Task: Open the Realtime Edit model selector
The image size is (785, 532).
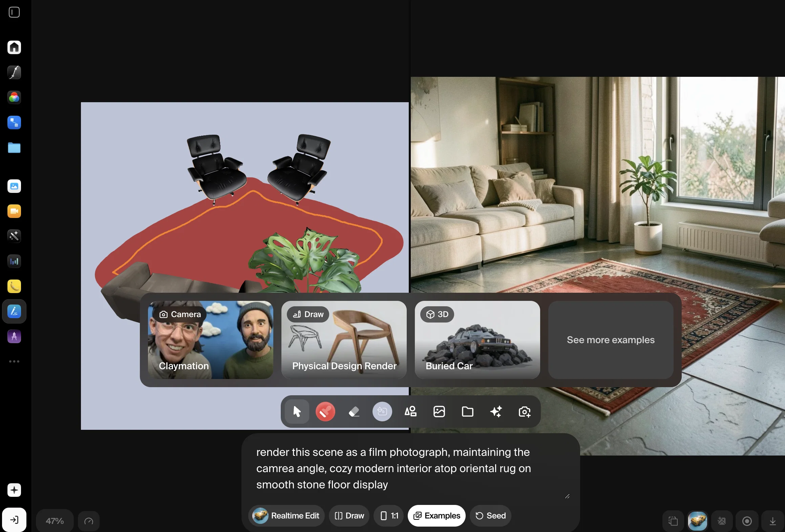Action: (x=287, y=516)
